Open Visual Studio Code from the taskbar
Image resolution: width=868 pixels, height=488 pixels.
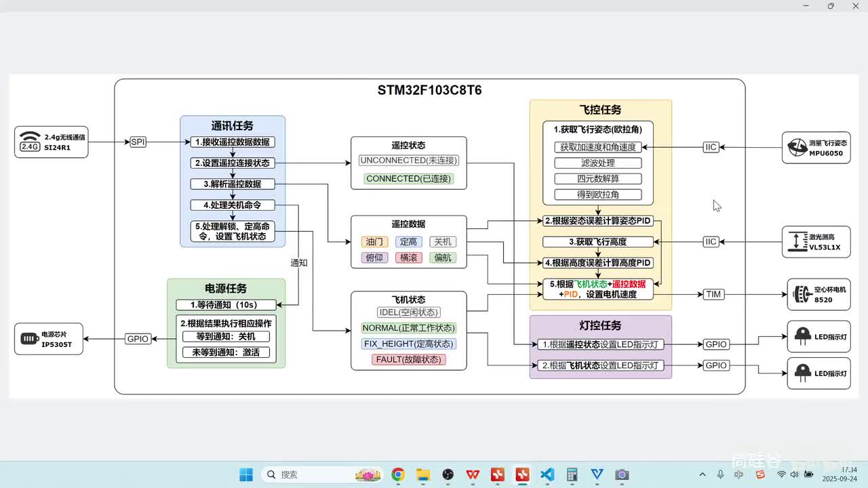coord(547,474)
